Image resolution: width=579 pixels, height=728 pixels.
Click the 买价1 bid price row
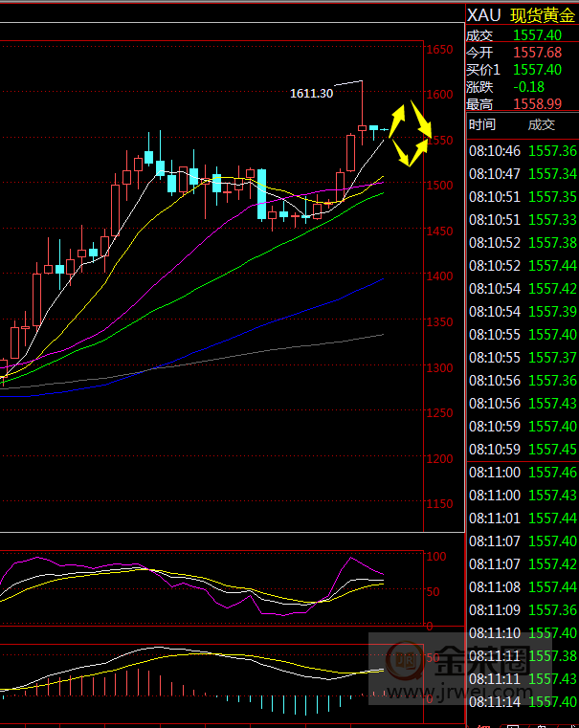[523, 70]
